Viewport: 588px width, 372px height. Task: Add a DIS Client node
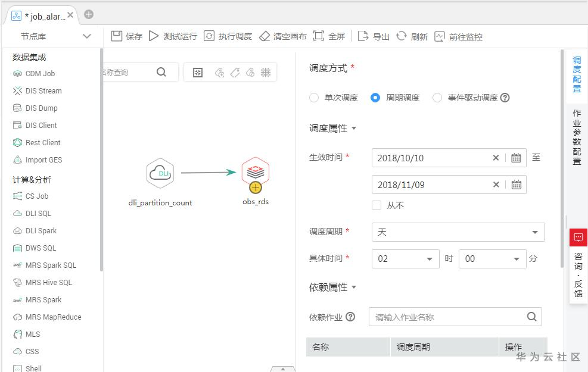(x=35, y=125)
